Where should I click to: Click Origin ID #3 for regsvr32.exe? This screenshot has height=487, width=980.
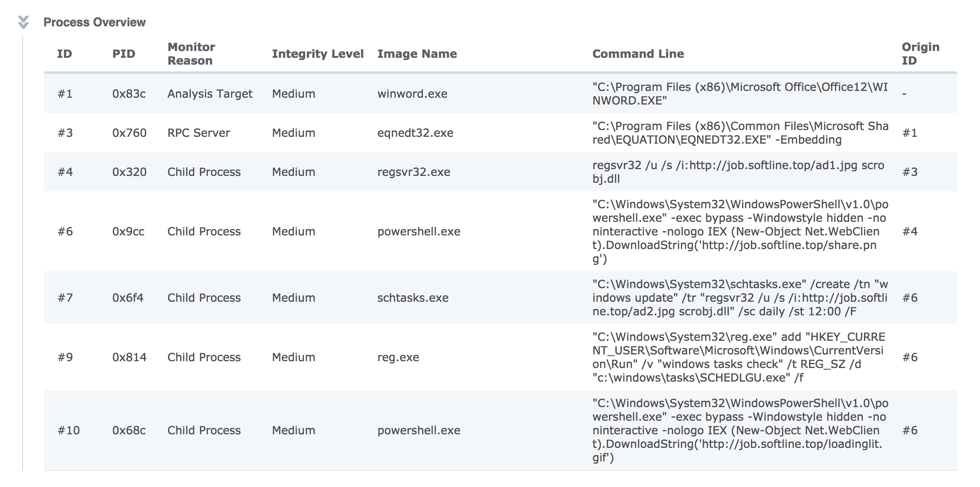(909, 172)
